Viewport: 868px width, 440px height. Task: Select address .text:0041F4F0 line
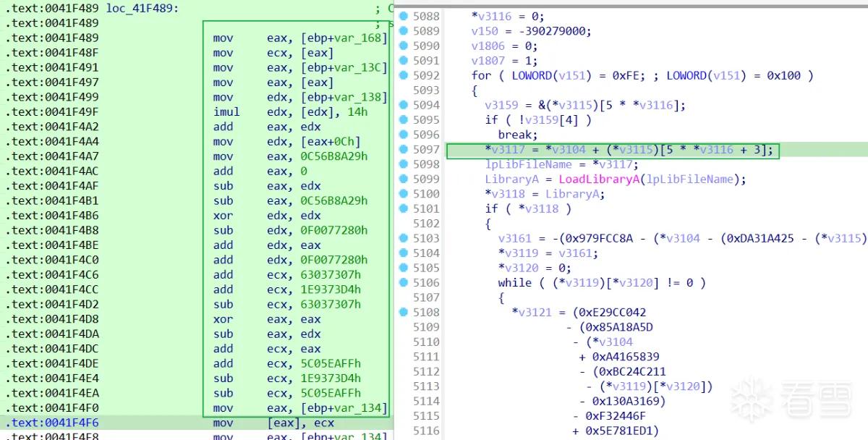coord(52,408)
